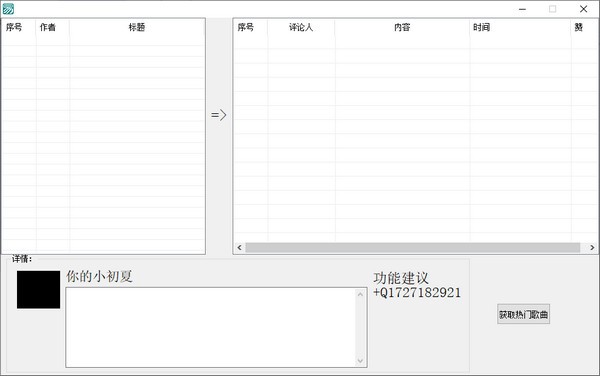Click the 标题 column header in song list
Image resolution: width=600 pixels, height=376 pixels.
137,27
